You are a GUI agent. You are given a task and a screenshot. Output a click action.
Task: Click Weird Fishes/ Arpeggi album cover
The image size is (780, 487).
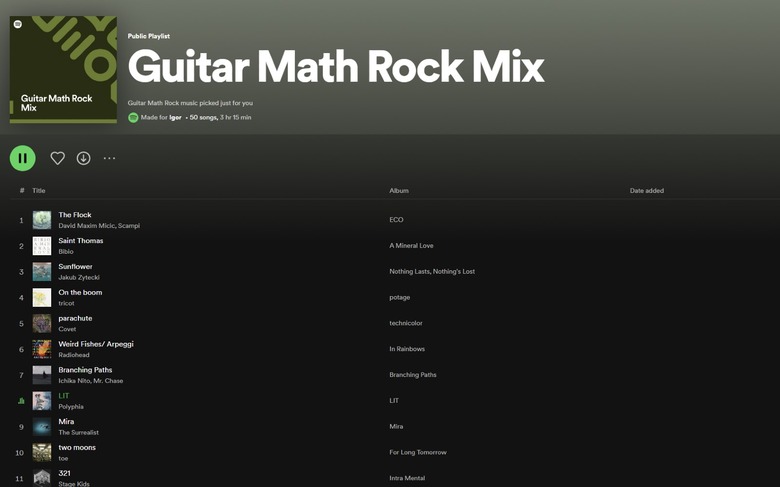click(41, 349)
